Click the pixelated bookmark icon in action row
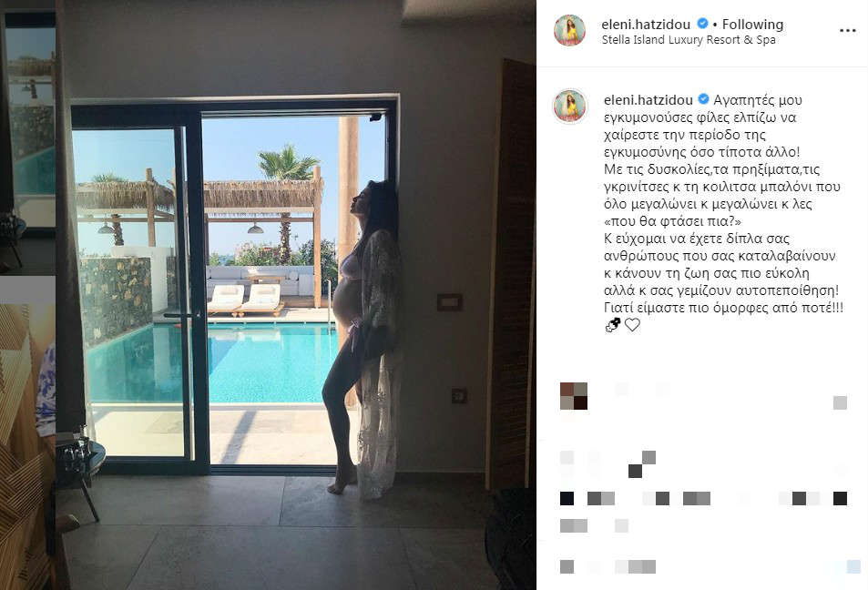 coord(840,498)
